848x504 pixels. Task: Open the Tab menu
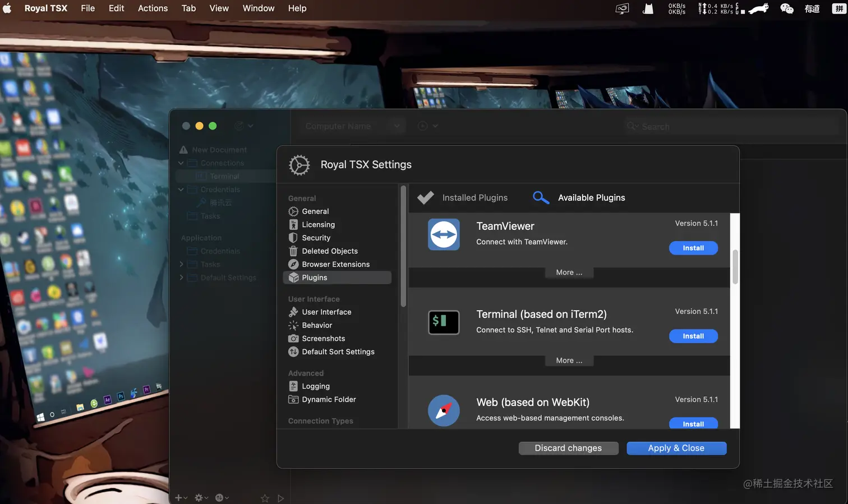[188, 8]
